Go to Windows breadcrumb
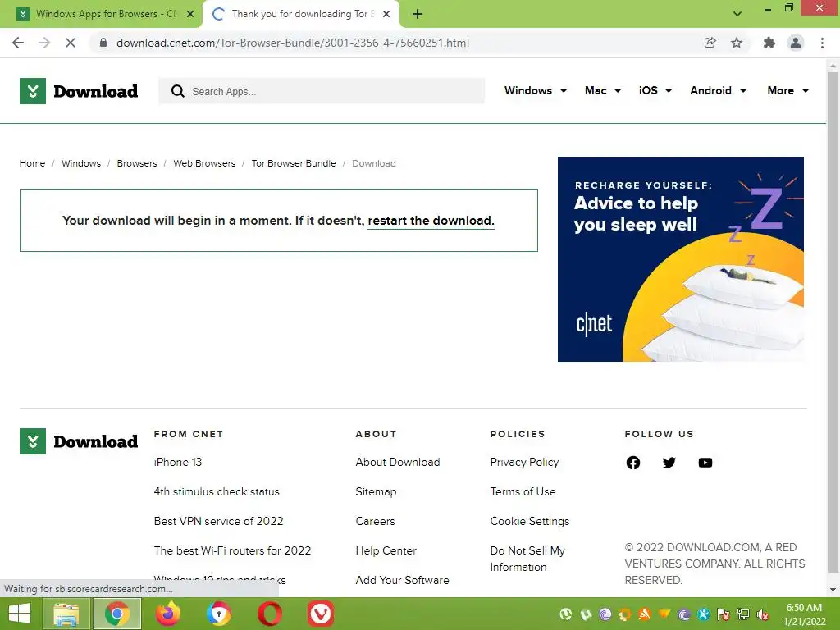Image resolution: width=840 pixels, height=630 pixels. pyautogui.click(x=81, y=163)
